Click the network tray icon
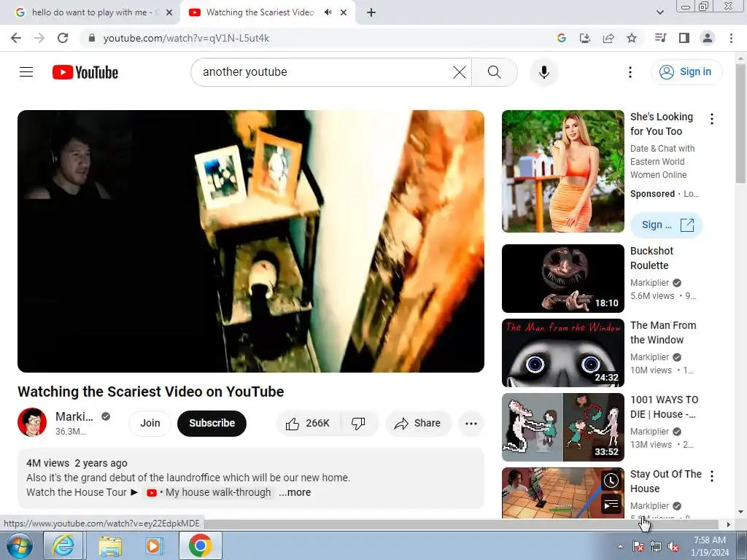This screenshot has width=747, height=560. click(x=656, y=546)
